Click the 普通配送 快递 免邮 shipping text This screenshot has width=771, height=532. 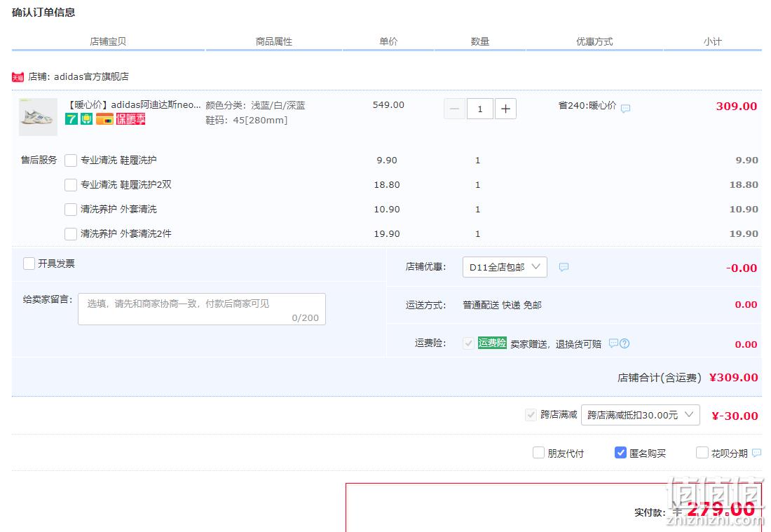(502, 306)
